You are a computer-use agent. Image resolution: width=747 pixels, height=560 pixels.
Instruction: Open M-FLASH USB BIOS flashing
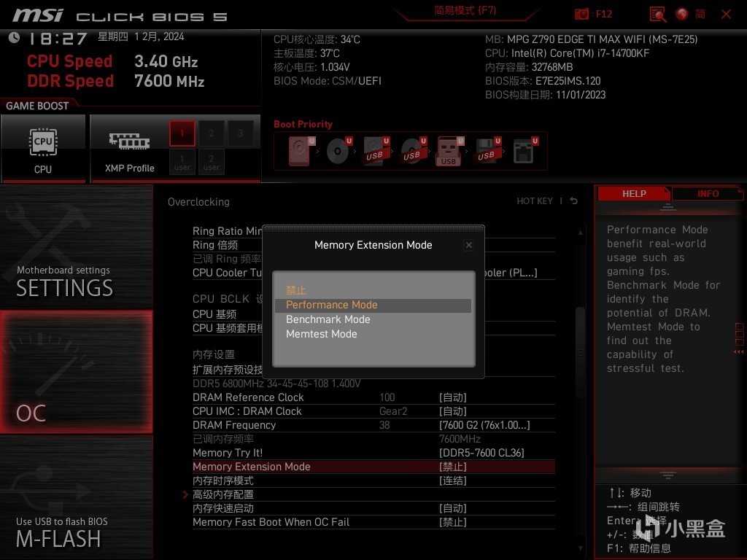point(76,497)
